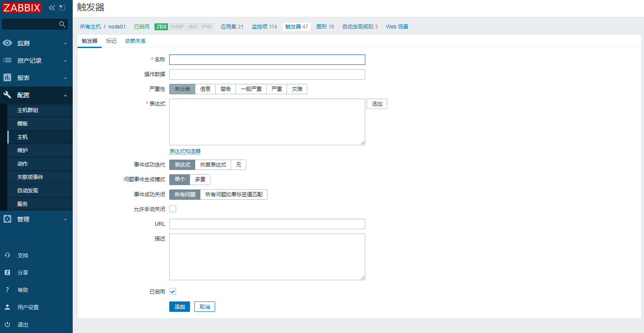Click the Zabbix logo in sidebar
644x333 pixels.
pyautogui.click(x=22, y=7)
